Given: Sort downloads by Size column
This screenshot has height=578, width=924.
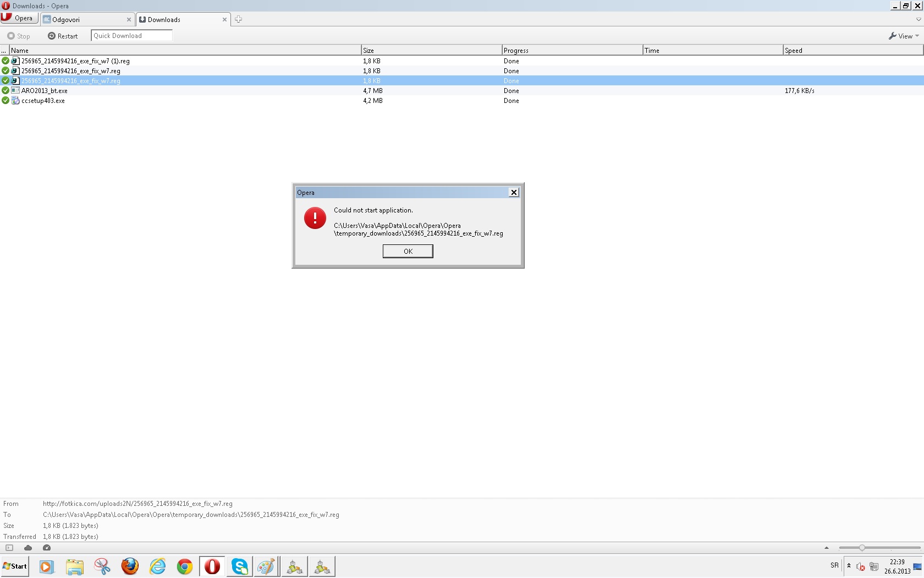Looking at the screenshot, I should coord(431,50).
